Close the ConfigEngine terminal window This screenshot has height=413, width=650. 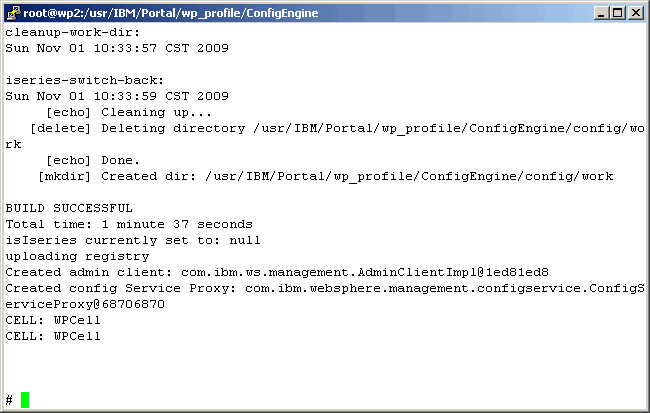point(635,12)
